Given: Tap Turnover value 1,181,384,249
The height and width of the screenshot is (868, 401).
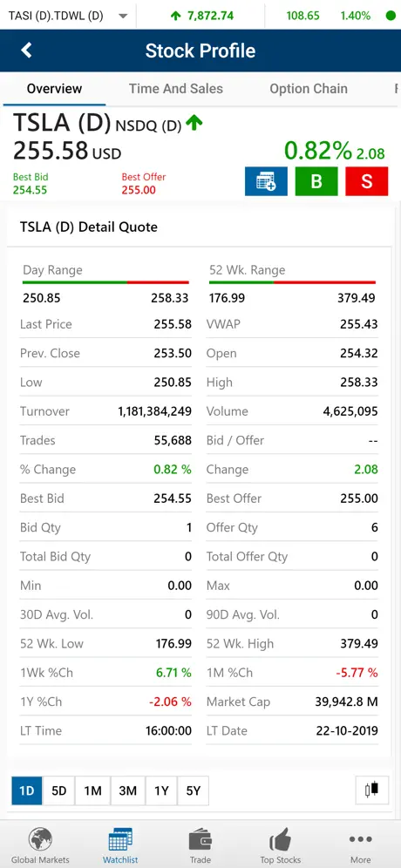Looking at the screenshot, I should point(154,411).
